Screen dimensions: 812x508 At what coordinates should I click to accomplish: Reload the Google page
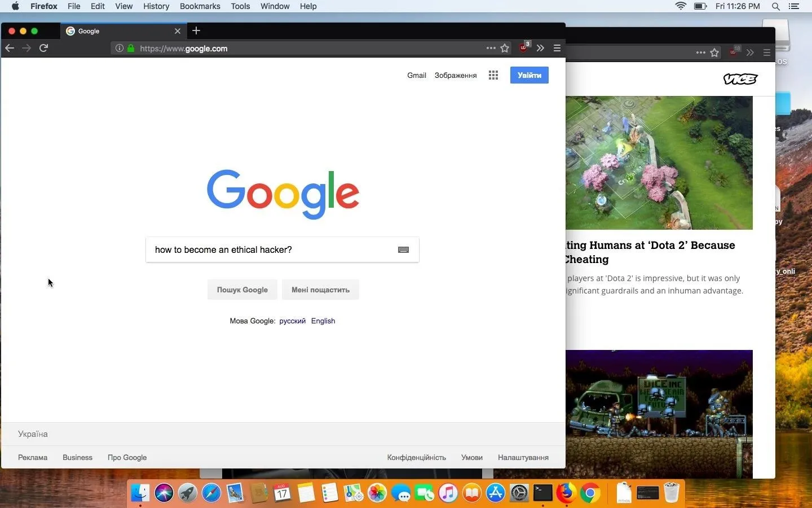coord(44,48)
